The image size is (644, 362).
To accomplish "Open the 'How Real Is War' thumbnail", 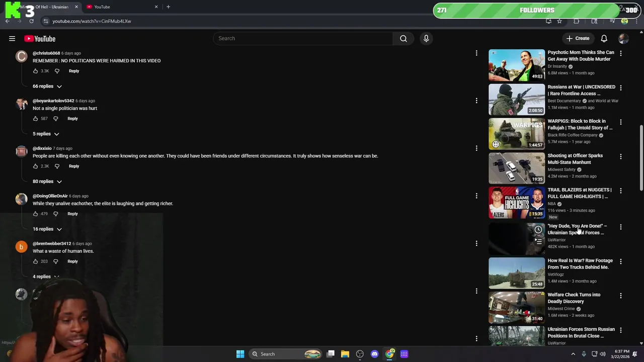I will [517, 274].
